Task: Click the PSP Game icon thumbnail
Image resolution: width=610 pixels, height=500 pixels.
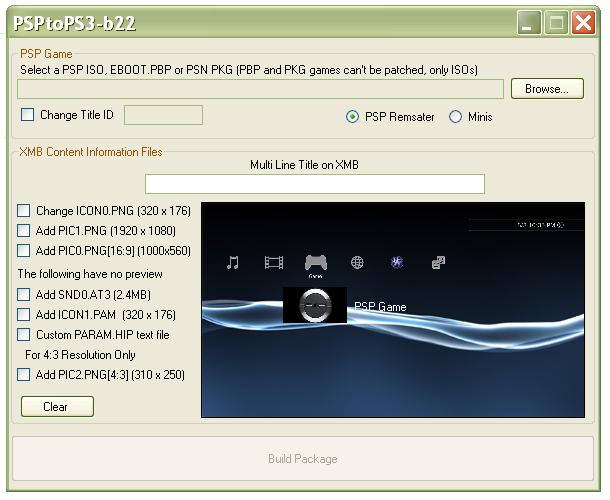Action: [x=315, y=305]
